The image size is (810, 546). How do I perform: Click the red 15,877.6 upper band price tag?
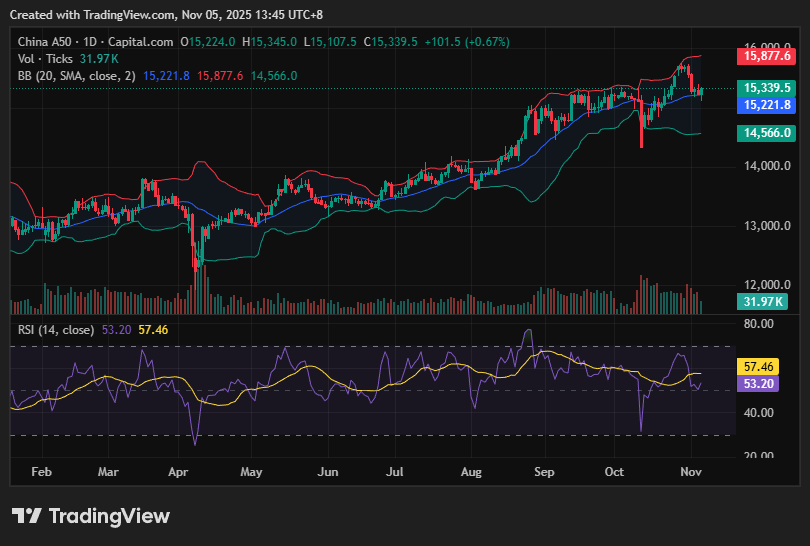pyautogui.click(x=767, y=57)
